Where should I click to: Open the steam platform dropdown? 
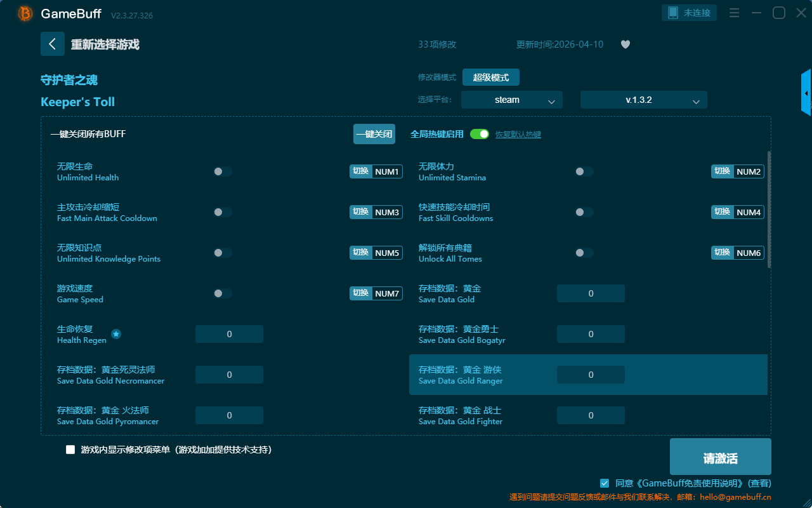[x=511, y=100]
